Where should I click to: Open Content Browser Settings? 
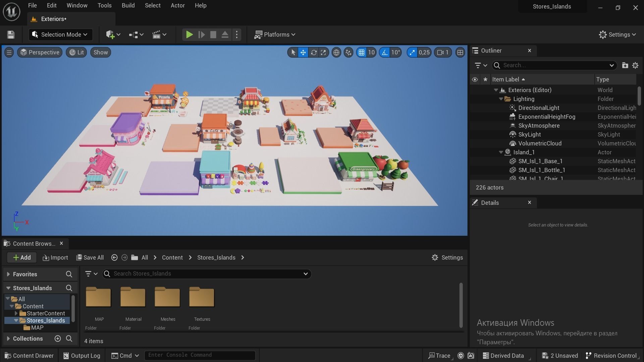pyautogui.click(x=447, y=257)
